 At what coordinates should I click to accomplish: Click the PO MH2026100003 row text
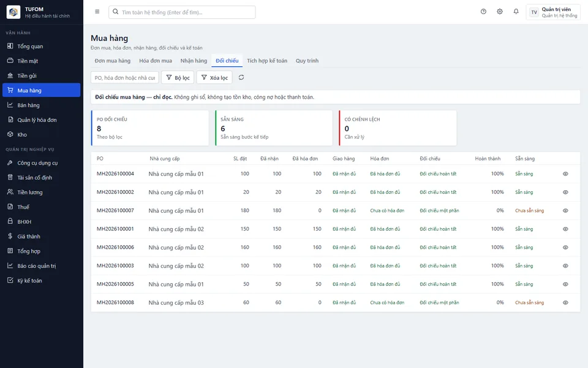point(115,266)
